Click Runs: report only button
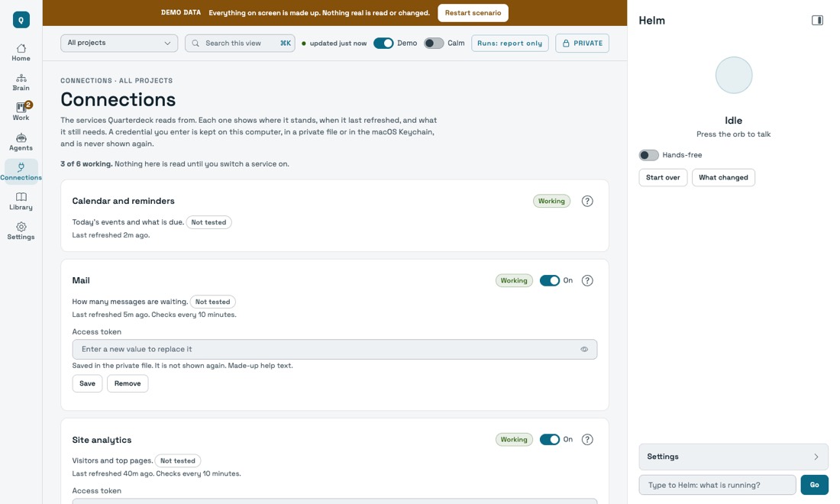 [509, 44]
